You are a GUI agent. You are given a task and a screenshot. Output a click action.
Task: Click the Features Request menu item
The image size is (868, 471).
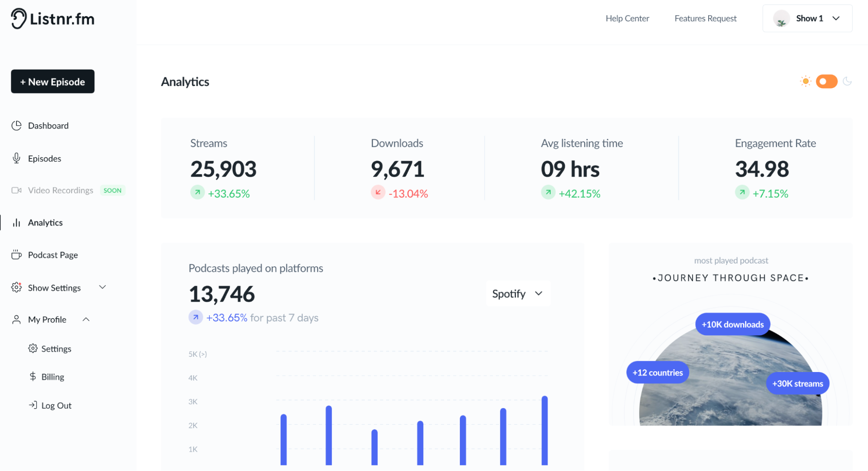click(705, 18)
